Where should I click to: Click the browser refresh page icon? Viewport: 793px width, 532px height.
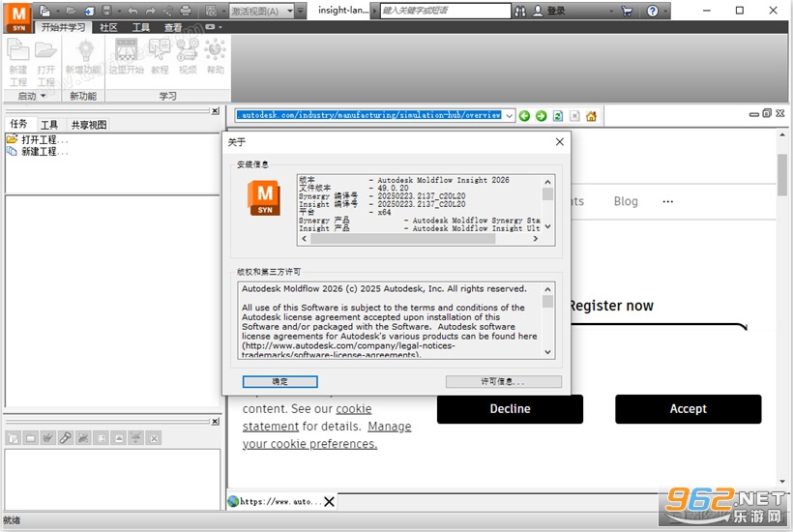[558, 116]
